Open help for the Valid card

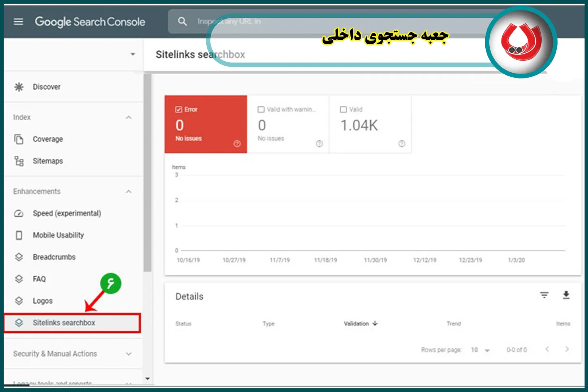click(x=402, y=143)
